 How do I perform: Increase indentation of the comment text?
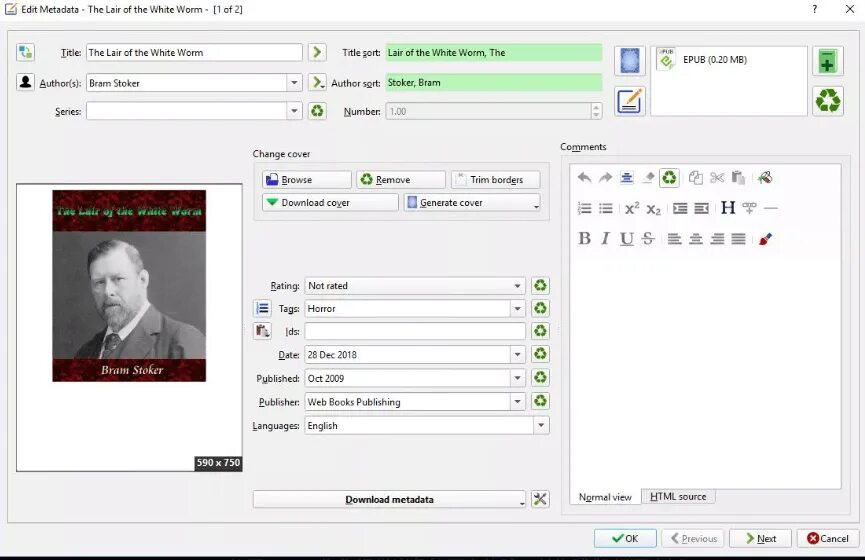pyautogui.click(x=680, y=208)
